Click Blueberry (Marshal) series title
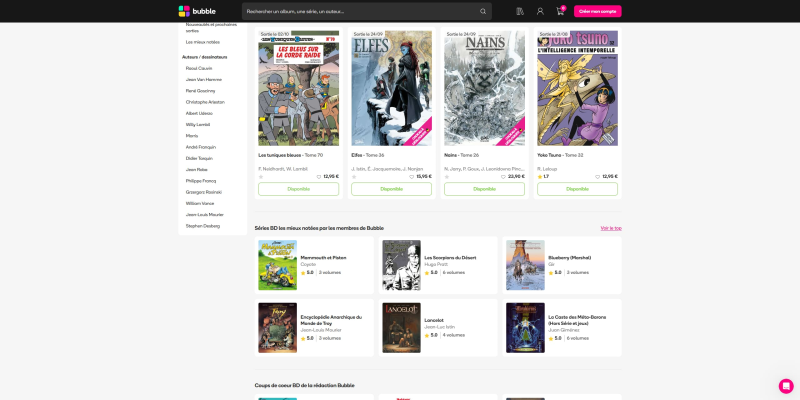 coord(569,258)
